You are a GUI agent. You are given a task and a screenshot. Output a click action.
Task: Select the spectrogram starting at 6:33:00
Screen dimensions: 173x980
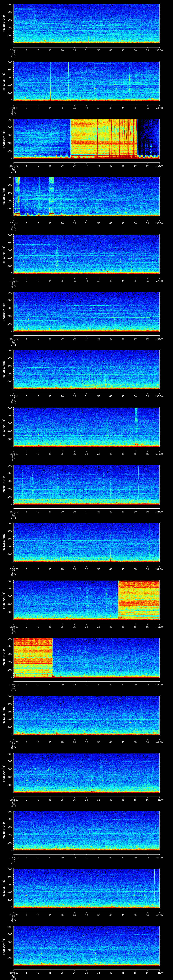click(x=86, y=254)
